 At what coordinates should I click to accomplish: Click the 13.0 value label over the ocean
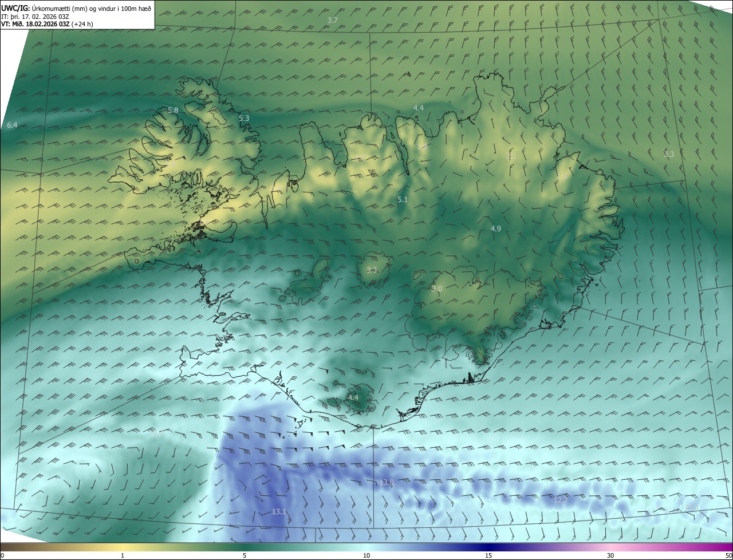pos(387,483)
